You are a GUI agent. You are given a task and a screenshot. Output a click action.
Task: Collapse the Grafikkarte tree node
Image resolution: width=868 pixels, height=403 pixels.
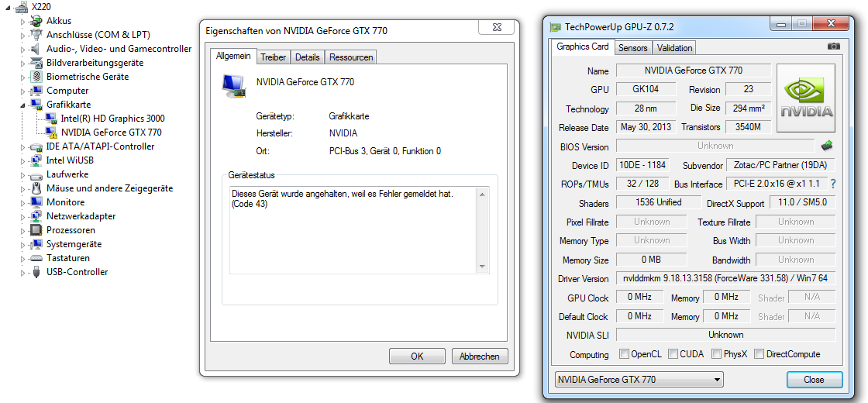(22, 105)
